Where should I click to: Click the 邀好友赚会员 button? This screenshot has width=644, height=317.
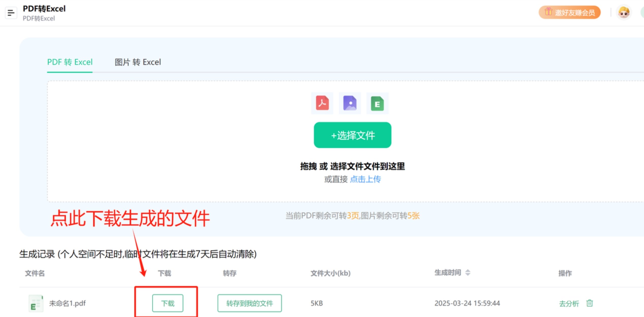(x=570, y=12)
